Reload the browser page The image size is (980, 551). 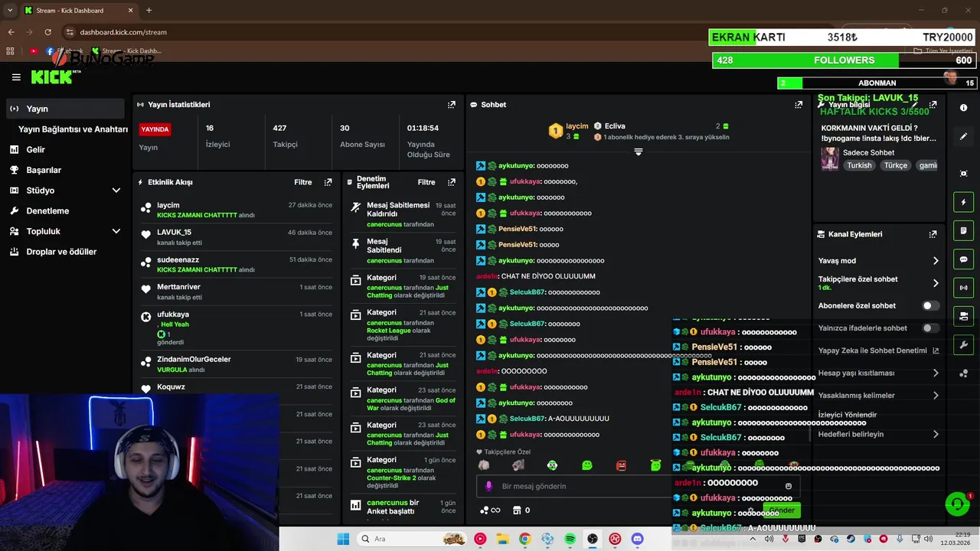(48, 32)
